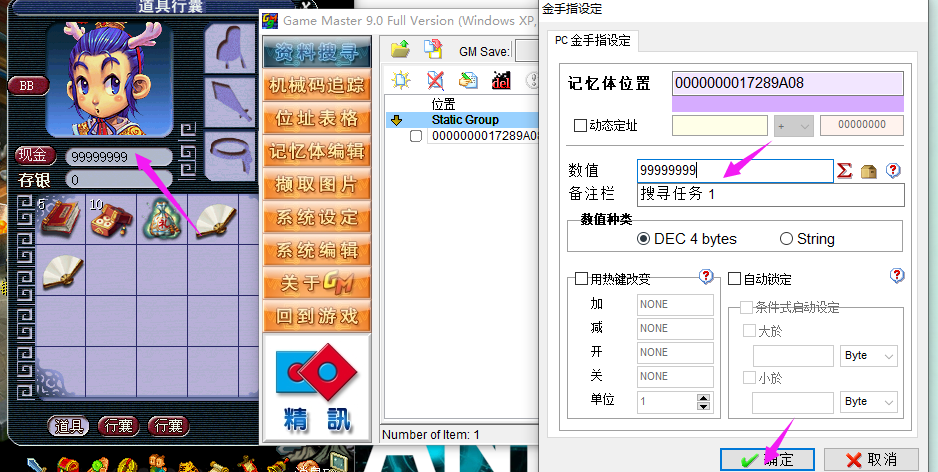
Task: Open the 系统编辑 menu item
Action: [316, 250]
